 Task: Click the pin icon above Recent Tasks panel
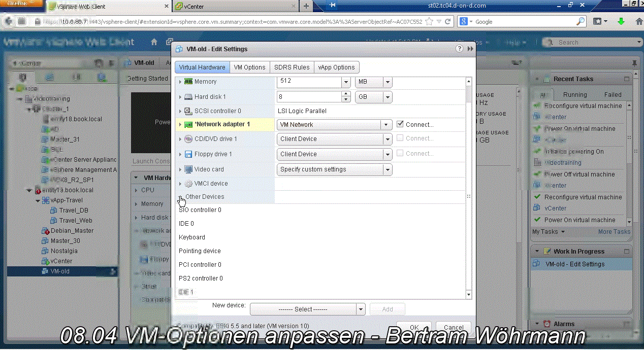(x=634, y=63)
